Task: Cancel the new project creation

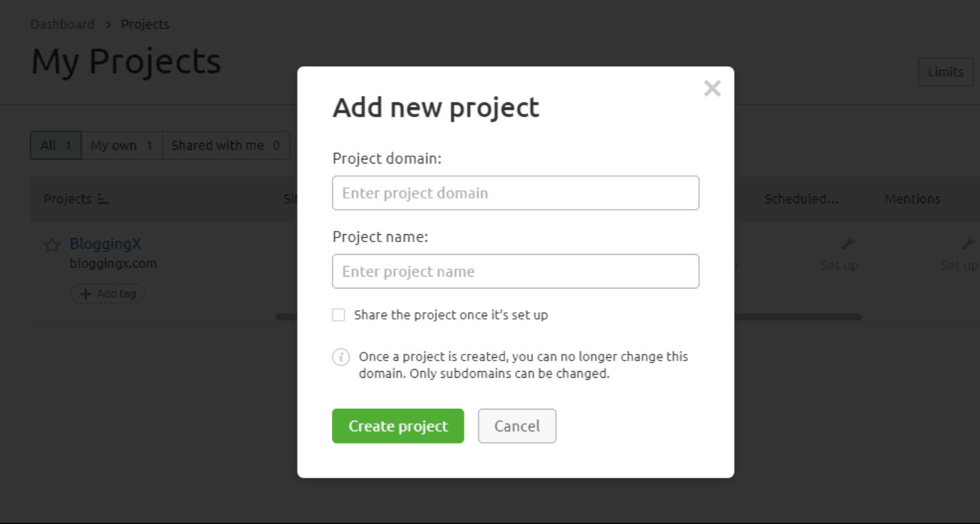Action: click(x=516, y=426)
